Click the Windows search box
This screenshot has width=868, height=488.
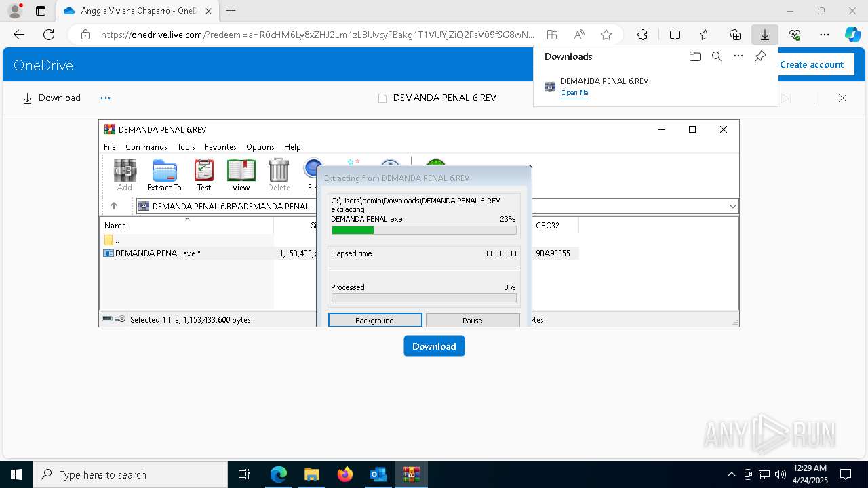tap(130, 474)
